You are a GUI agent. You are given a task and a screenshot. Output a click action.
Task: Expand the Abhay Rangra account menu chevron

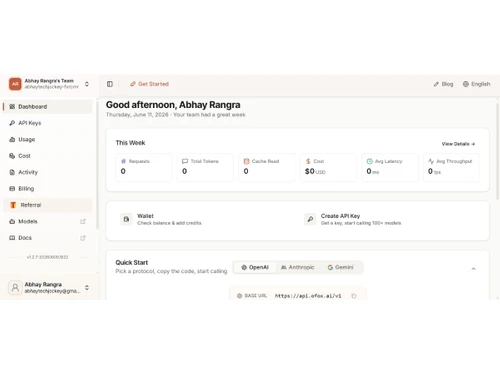pos(87,287)
